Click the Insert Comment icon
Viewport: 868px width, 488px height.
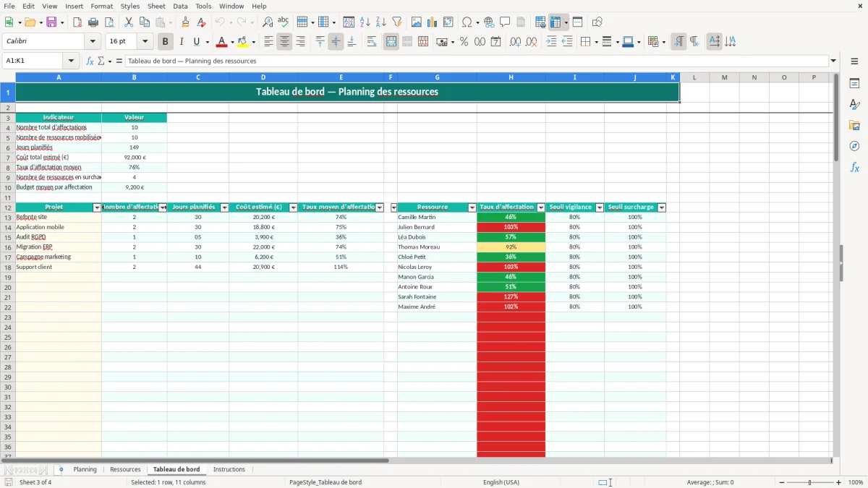505,22
